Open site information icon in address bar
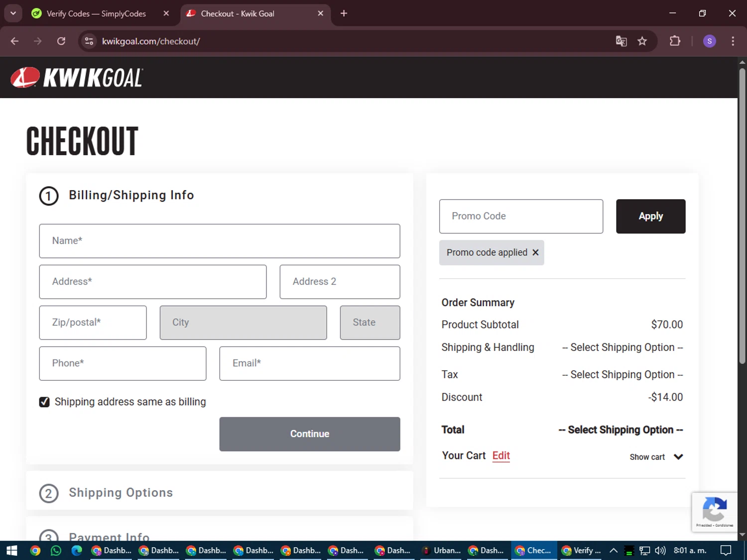Image resolution: width=747 pixels, height=560 pixels. coord(89,41)
